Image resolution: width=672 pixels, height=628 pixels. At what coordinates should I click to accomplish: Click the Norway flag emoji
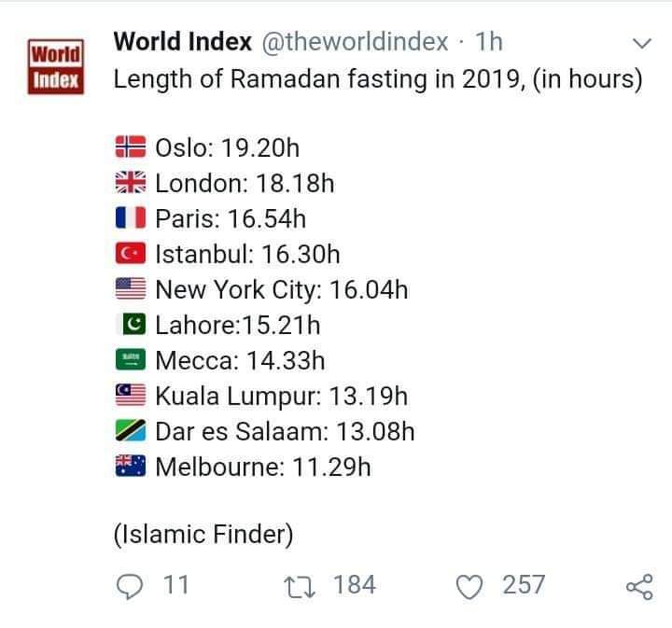pyautogui.click(x=131, y=147)
